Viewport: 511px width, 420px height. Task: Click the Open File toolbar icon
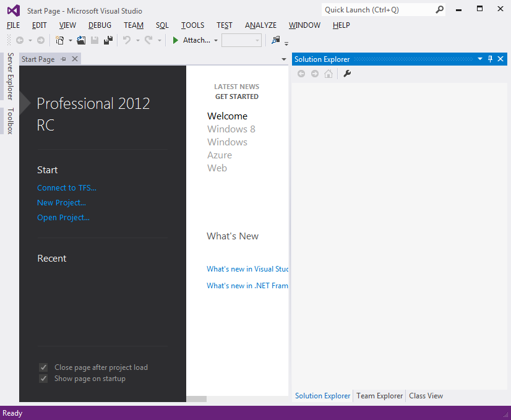click(x=81, y=40)
